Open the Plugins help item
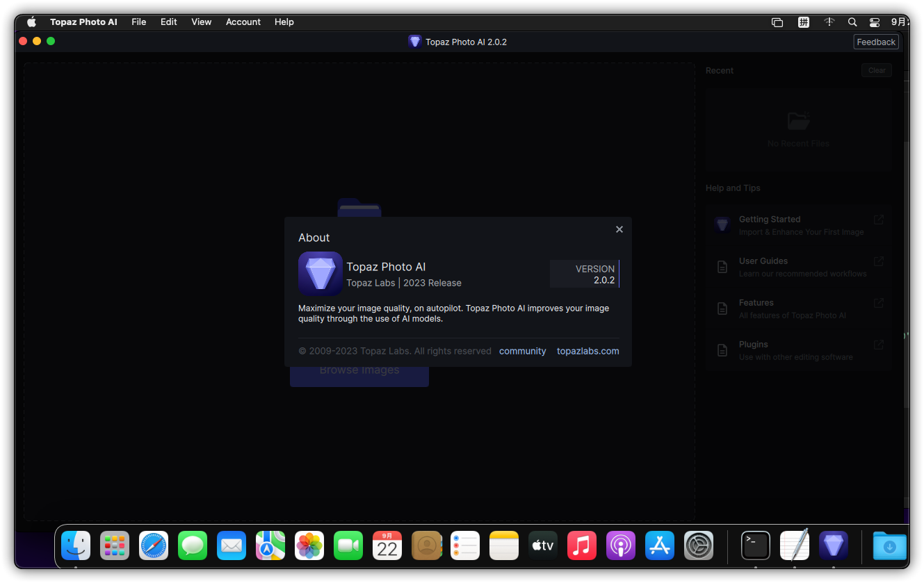Screen dimensions: 924x583 coord(799,350)
